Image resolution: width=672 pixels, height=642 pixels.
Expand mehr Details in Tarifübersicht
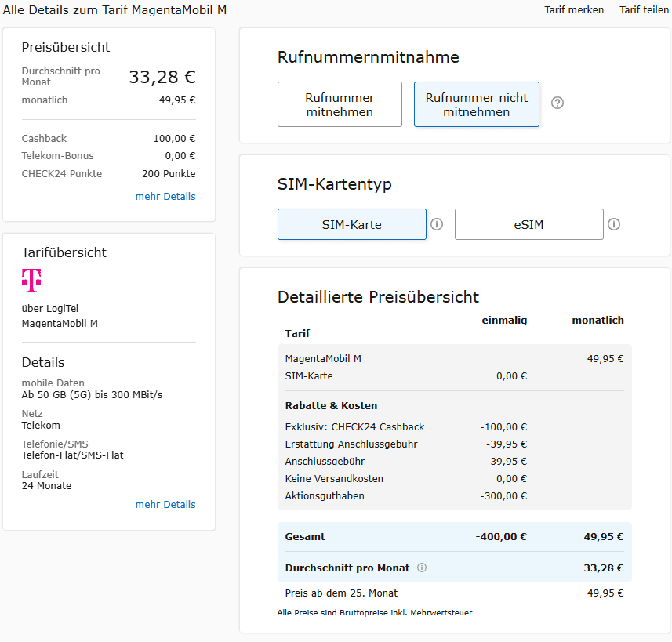pyautogui.click(x=165, y=504)
